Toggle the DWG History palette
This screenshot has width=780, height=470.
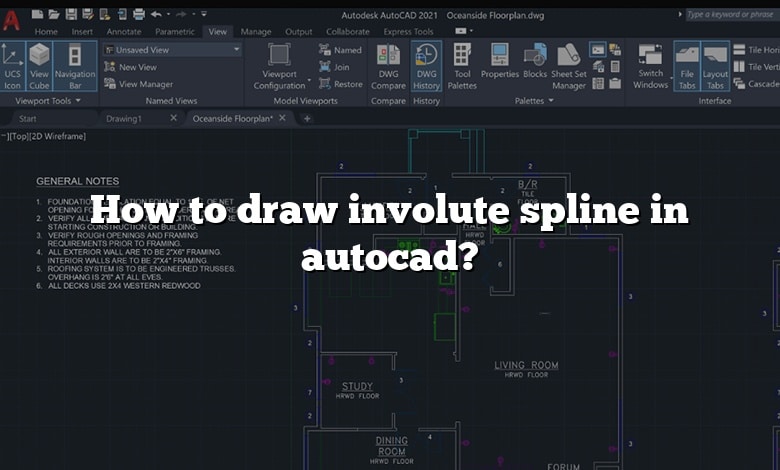click(426, 66)
